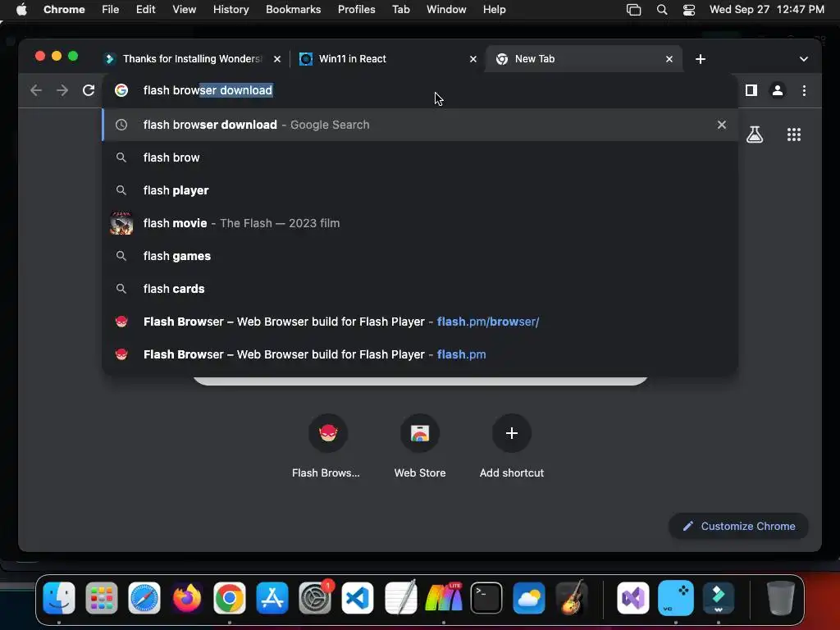
Task: Open the Tab menu
Action: (400, 10)
